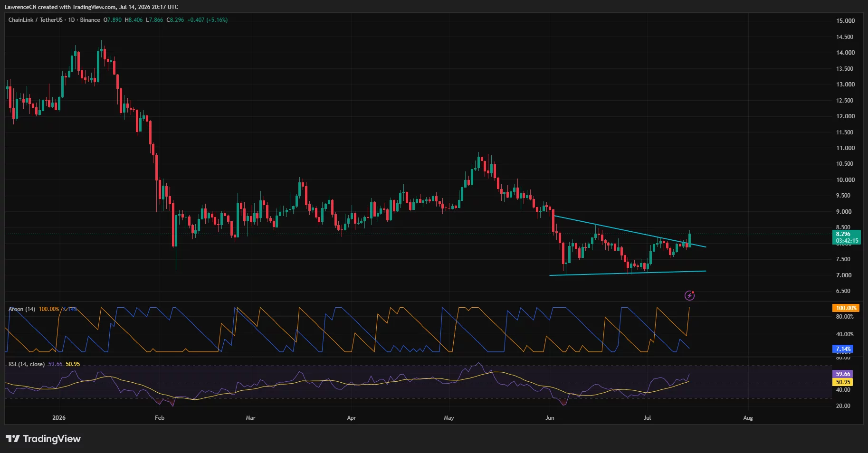Click the green 8.296 current price label

[848, 237]
